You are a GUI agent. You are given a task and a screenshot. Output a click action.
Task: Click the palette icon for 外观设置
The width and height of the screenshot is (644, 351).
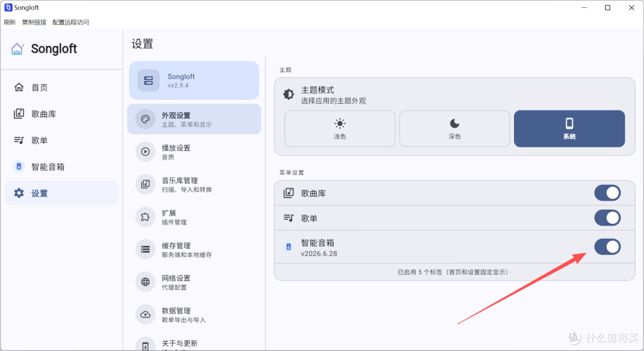145,119
